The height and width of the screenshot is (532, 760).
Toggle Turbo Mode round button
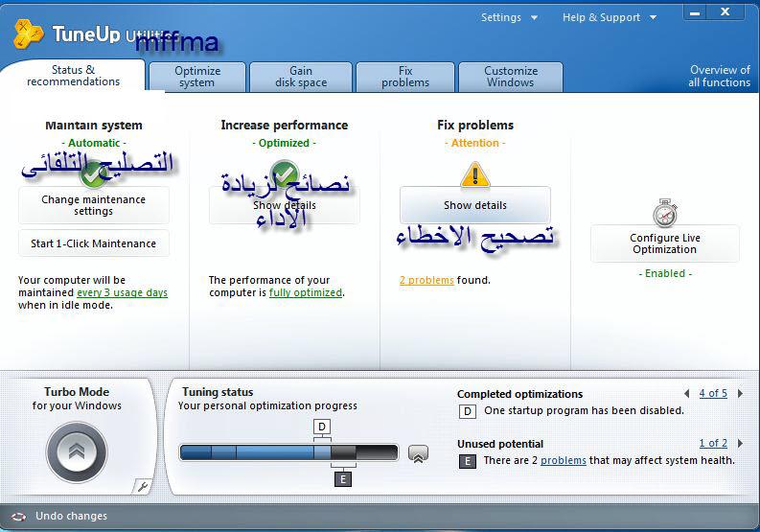coord(77,452)
